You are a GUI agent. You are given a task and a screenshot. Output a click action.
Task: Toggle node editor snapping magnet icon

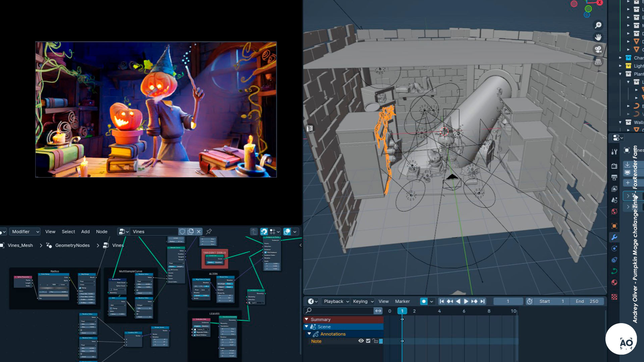[x=264, y=232]
